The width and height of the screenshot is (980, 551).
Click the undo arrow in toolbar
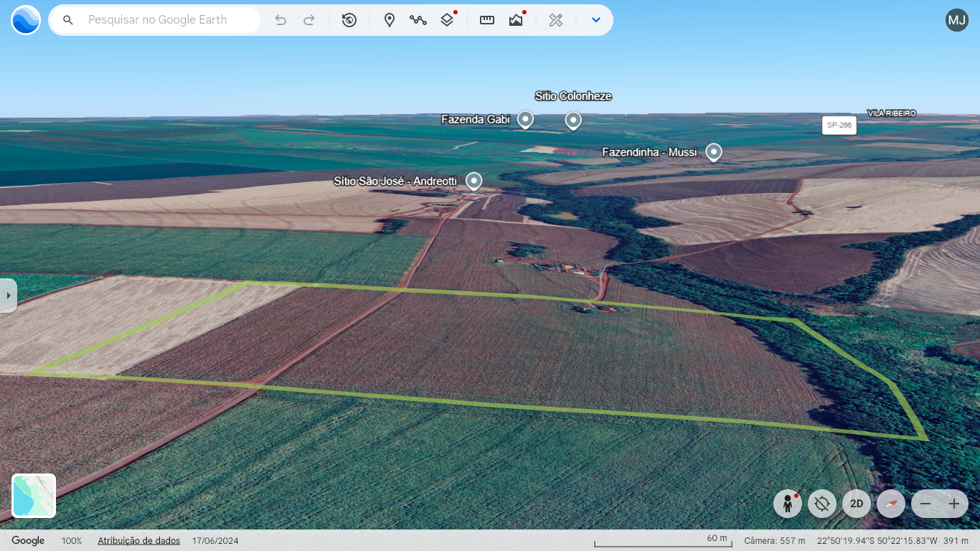pos(281,20)
